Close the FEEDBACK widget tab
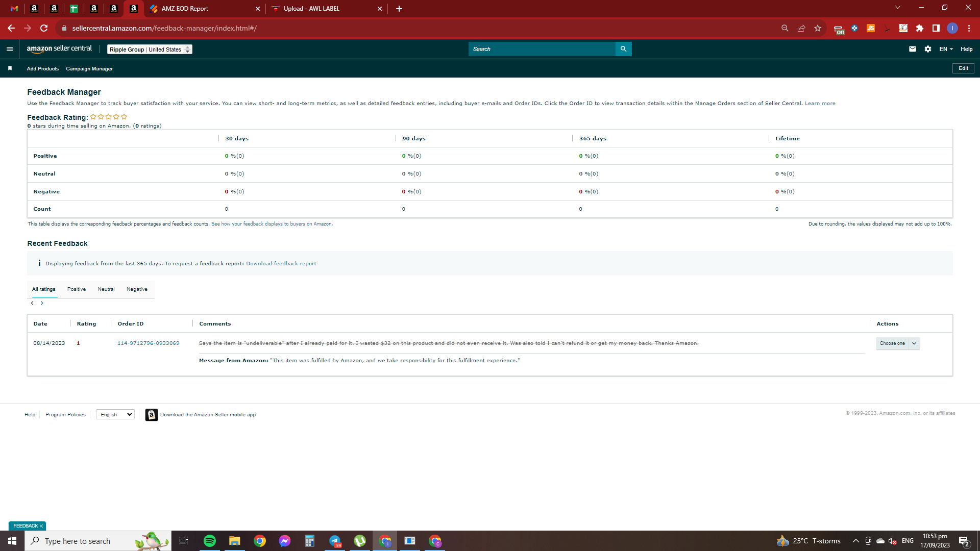This screenshot has height=551, width=980. 41,526
